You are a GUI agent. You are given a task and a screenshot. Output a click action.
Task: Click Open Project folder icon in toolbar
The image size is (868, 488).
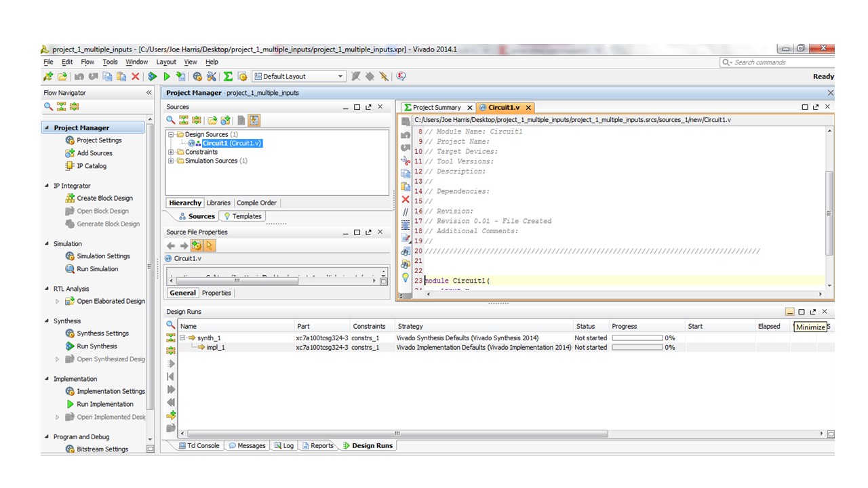click(62, 77)
